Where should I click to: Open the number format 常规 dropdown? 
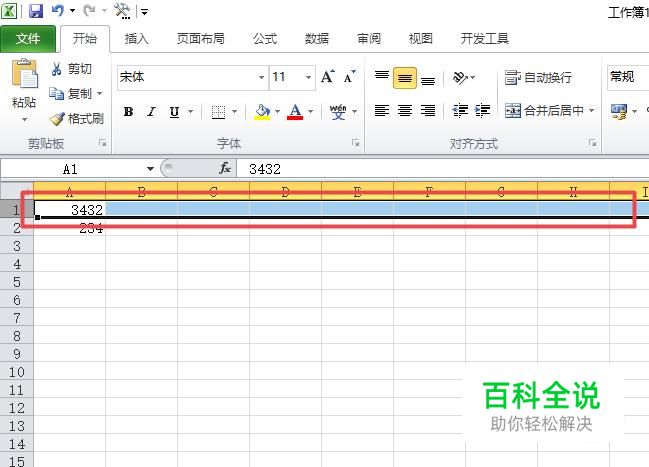click(x=628, y=77)
